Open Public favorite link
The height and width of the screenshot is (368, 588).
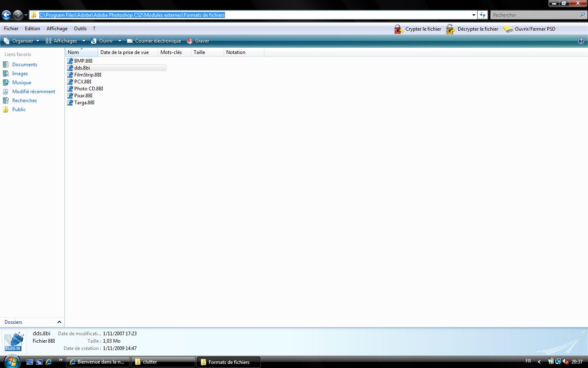click(19, 110)
